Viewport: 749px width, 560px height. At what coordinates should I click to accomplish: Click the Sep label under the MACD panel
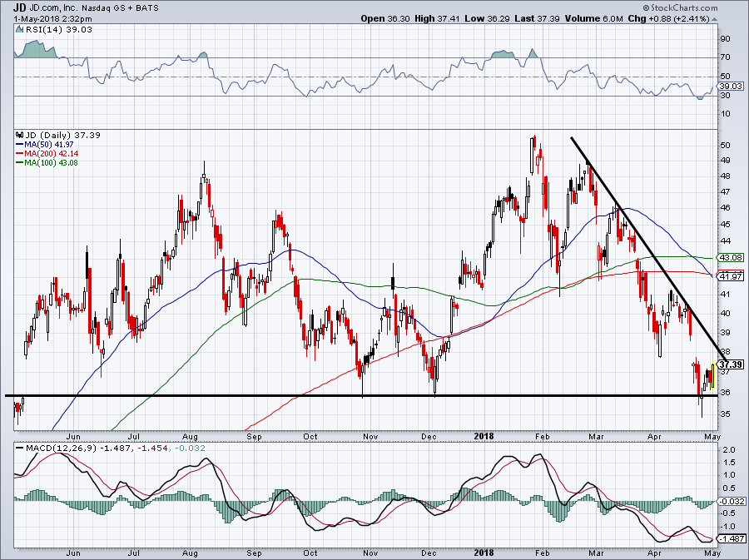[x=254, y=553]
